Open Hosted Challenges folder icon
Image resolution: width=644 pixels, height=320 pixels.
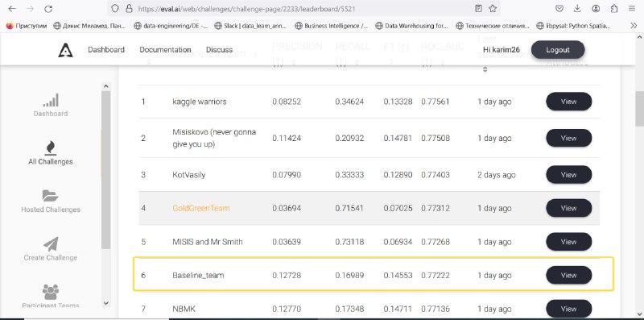click(51, 196)
